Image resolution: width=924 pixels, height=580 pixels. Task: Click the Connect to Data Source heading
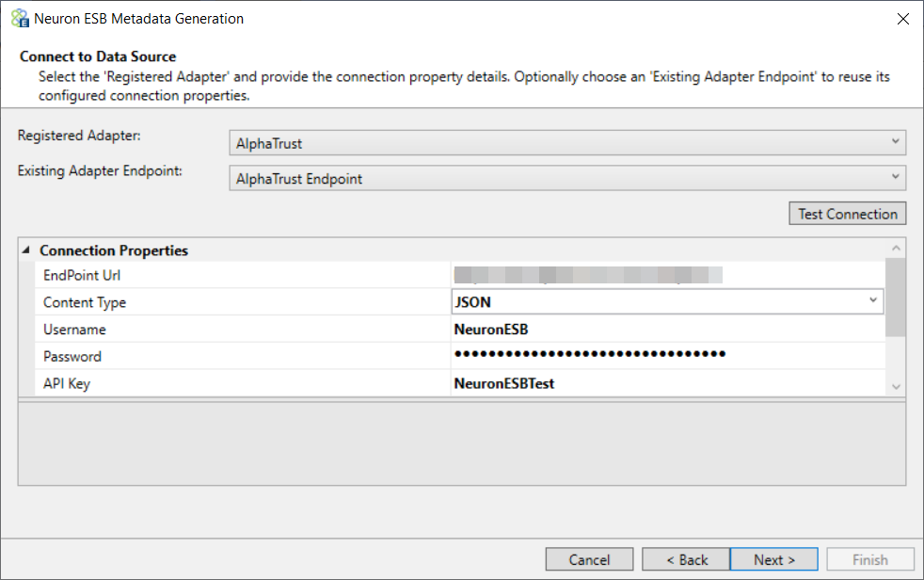coord(98,56)
